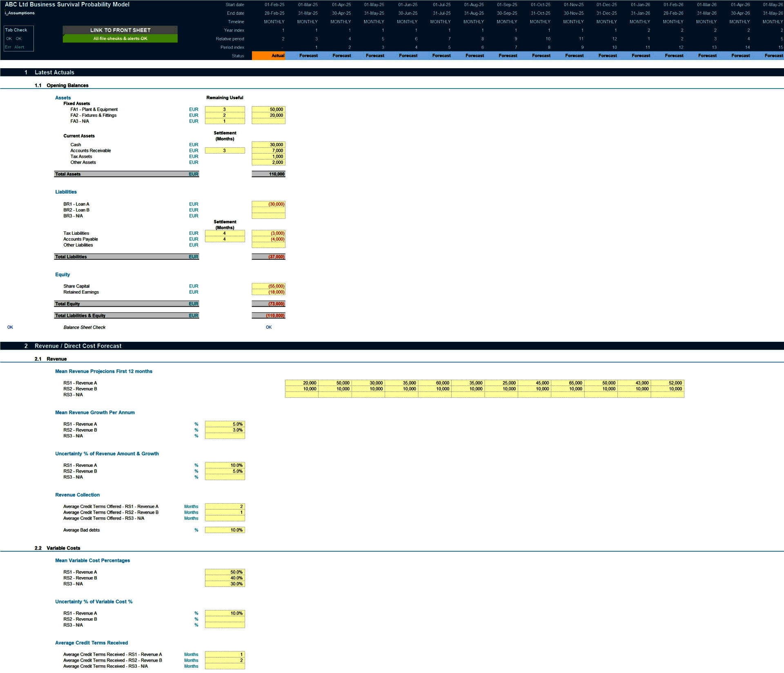Image resolution: width=784 pixels, height=673 pixels.
Task: Select the first RS1 revenue projection 20,000 cell
Action: click(x=301, y=383)
